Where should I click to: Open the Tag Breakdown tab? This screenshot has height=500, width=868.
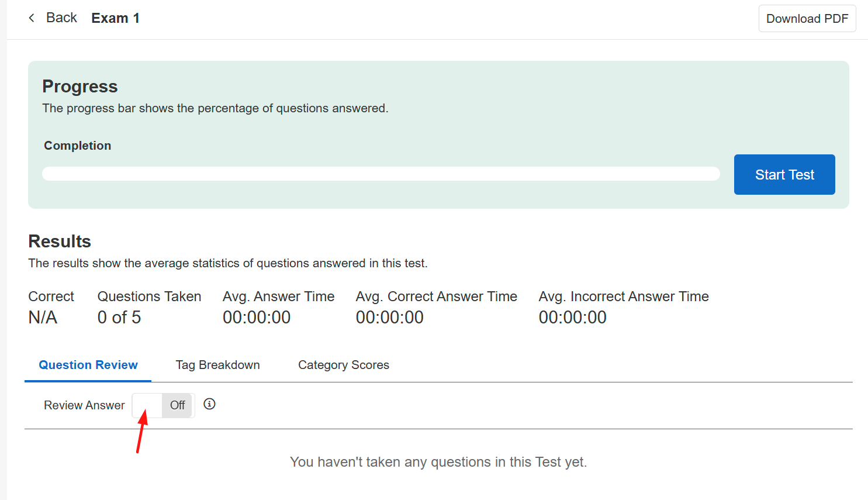[217, 365]
